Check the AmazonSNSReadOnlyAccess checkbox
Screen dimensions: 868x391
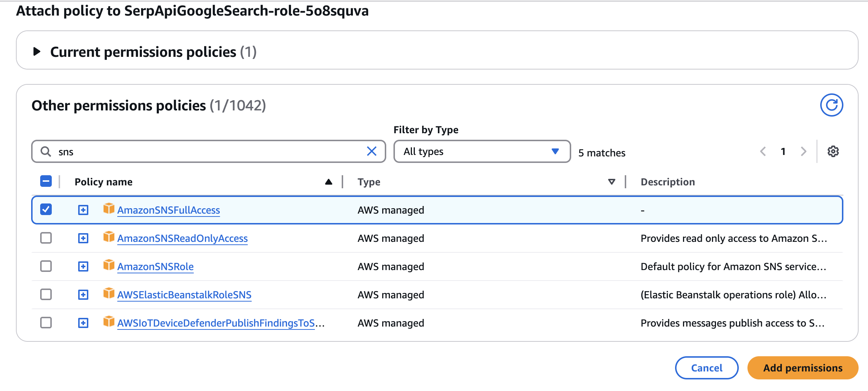coord(46,238)
